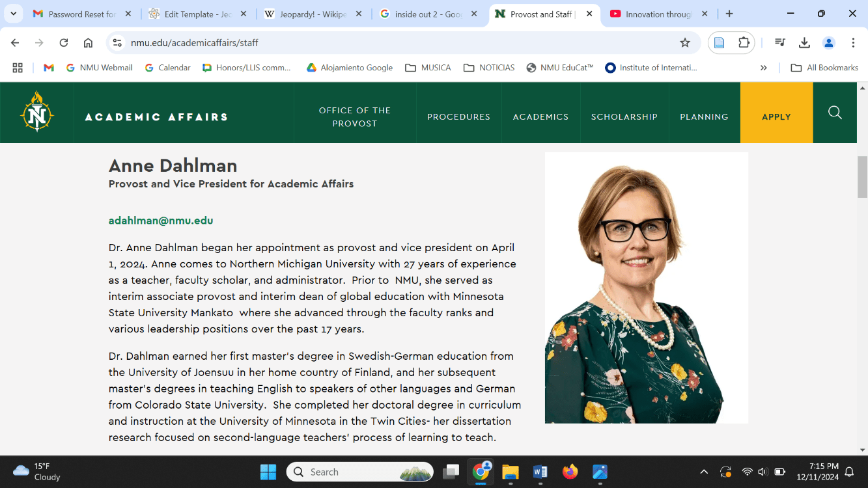Click the adahlman@nmu.edu email link
Image resolution: width=868 pixels, height=488 pixels.
[161, 221]
